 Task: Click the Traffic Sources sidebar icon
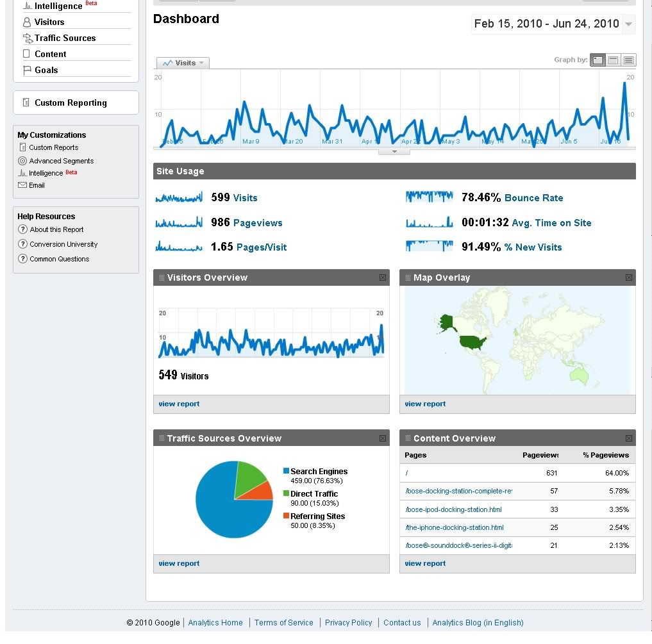click(27, 38)
